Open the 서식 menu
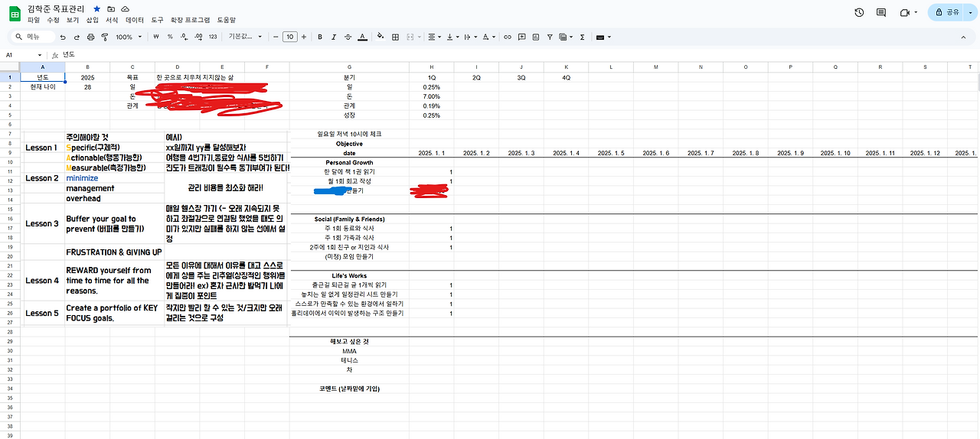This screenshot has width=980, height=439. click(x=113, y=20)
